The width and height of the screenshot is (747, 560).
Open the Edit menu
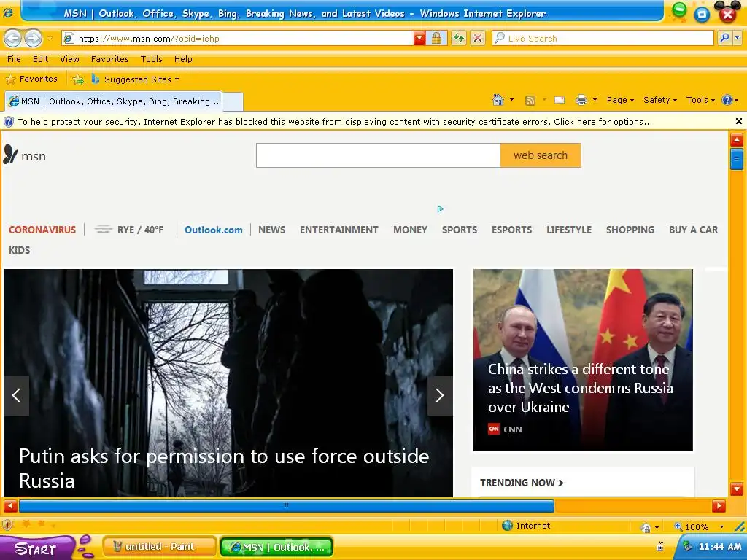(x=41, y=59)
